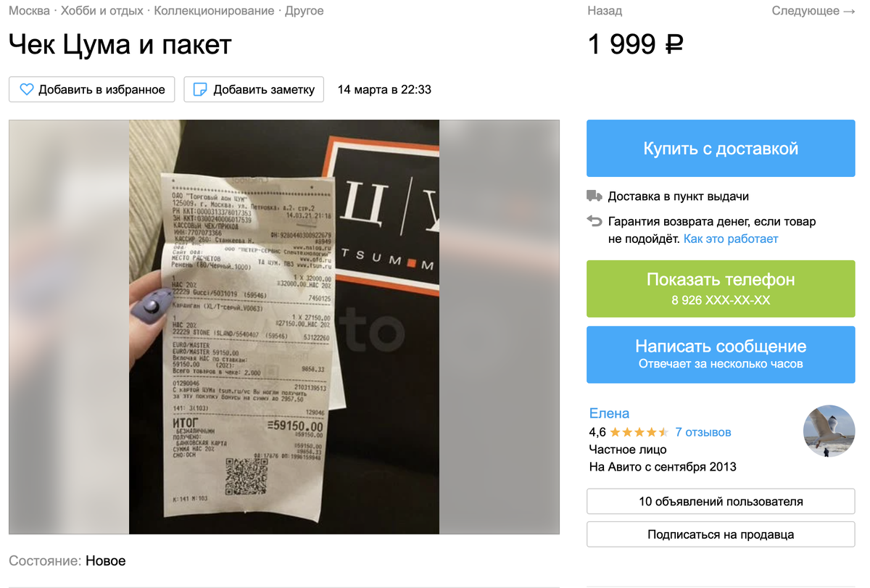Open Хобби и отдых breadcrumb category
The width and height of the screenshot is (870, 588).
pos(102,11)
